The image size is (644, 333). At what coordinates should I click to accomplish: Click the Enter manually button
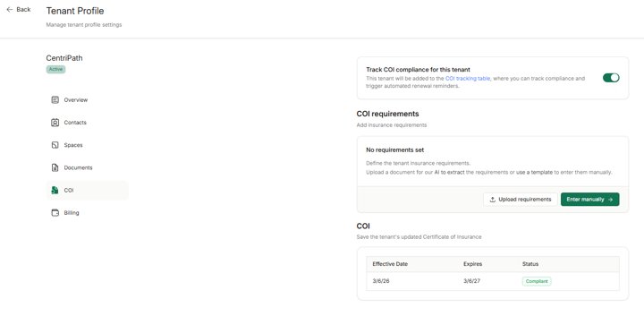(589, 200)
